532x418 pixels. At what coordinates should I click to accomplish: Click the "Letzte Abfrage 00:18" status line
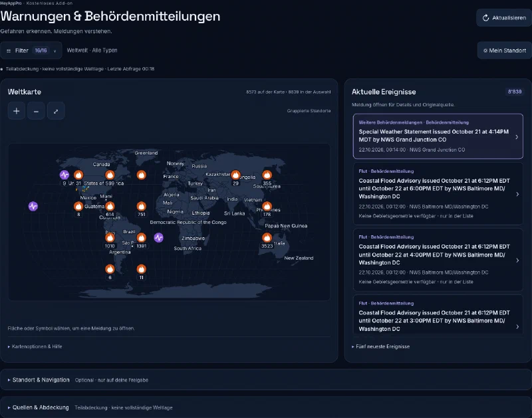[x=131, y=69]
